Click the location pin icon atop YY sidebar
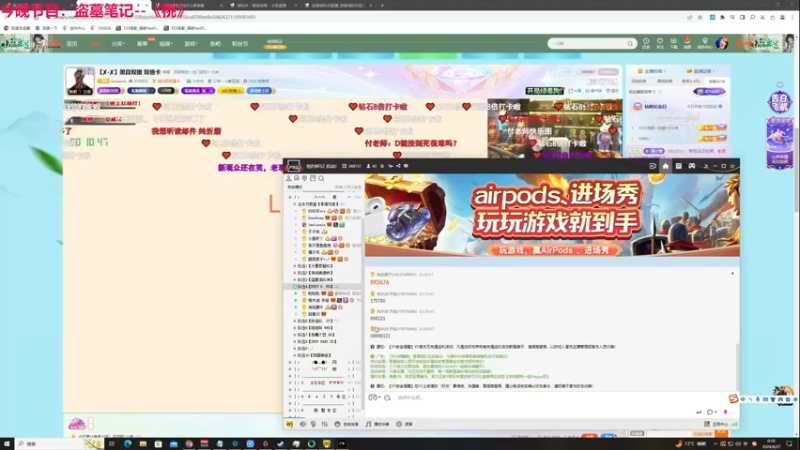 click(x=305, y=178)
